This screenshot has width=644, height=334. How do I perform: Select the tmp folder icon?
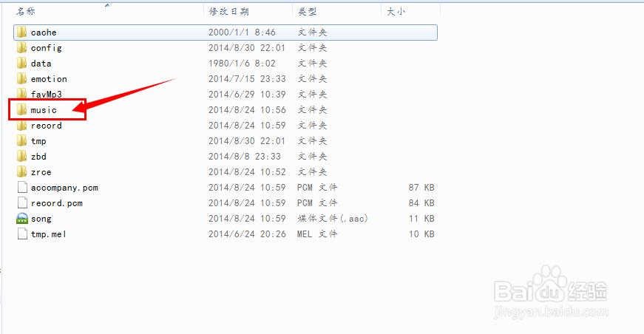pos(22,140)
